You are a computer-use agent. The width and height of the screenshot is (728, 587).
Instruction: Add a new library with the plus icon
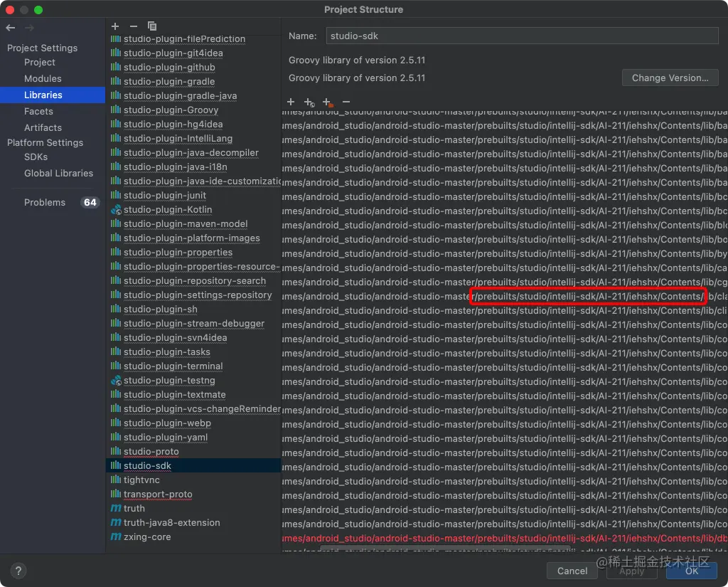tap(115, 26)
